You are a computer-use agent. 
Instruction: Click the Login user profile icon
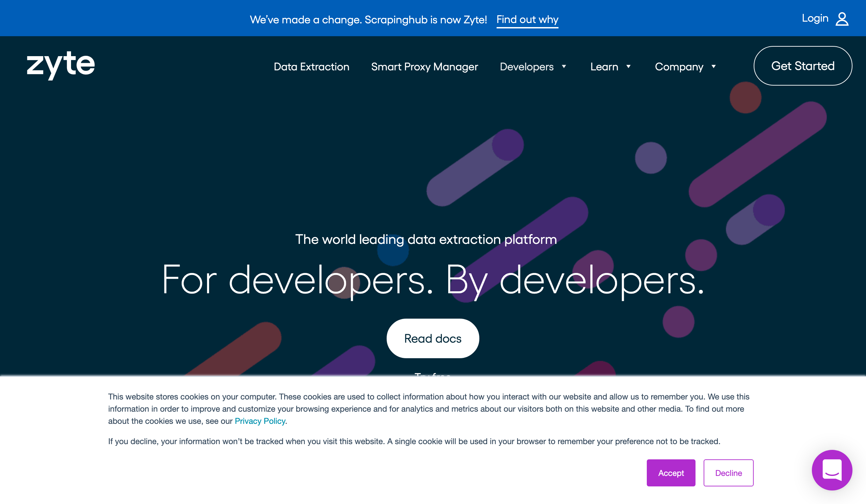click(842, 19)
